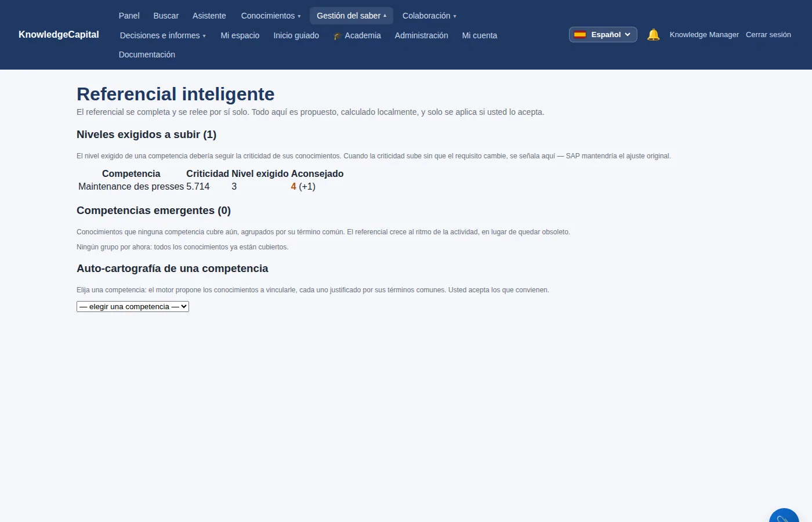
Task: Click the Knowledge Manager user name
Action: (x=704, y=35)
